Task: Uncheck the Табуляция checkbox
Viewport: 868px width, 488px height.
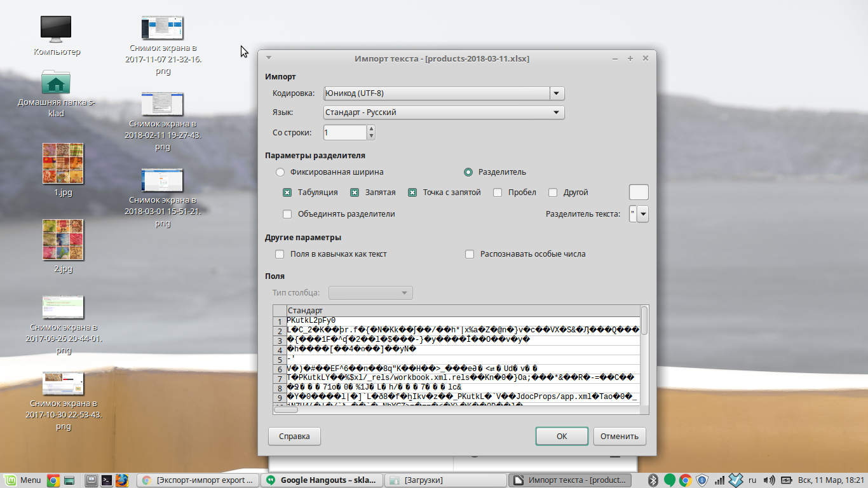Action: [287, 193]
